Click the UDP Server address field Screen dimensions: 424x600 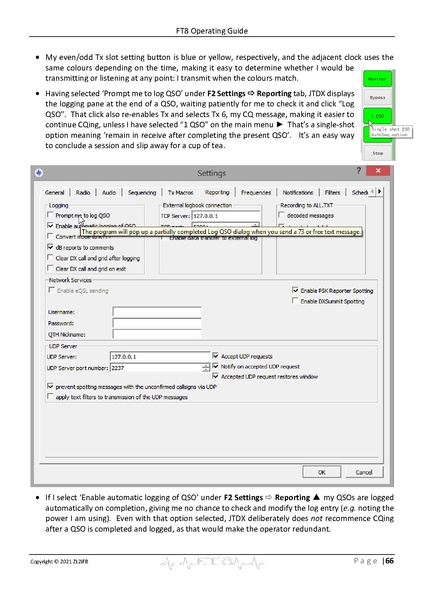[x=160, y=356]
